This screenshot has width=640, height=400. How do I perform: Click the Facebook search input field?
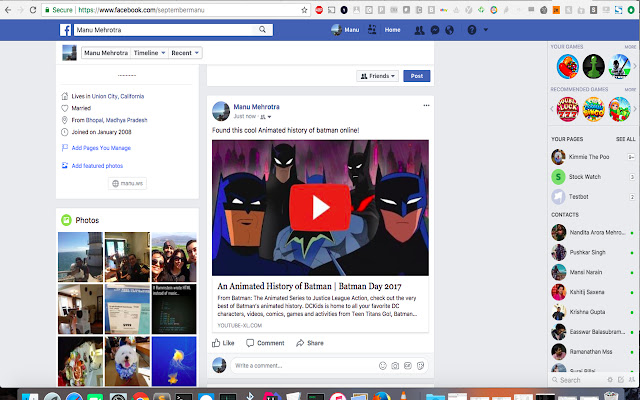[x=166, y=30]
